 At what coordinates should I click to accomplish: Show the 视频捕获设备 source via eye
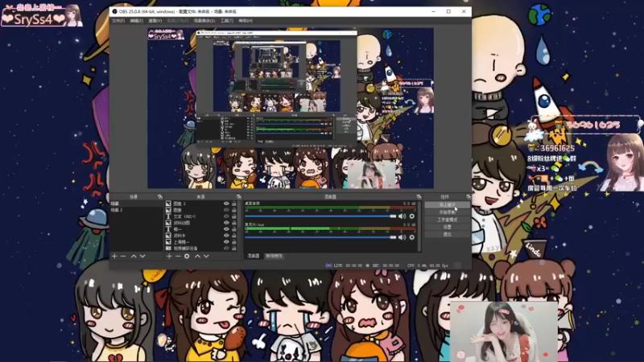[226, 249]
